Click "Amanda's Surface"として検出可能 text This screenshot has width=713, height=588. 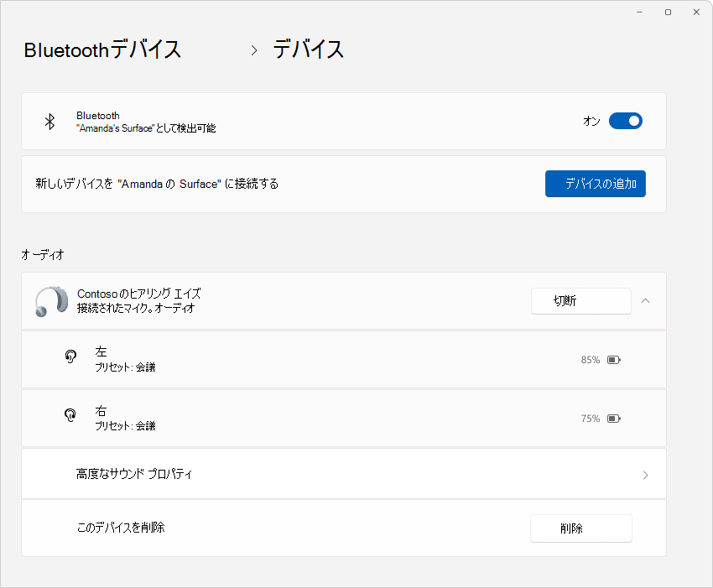coord(146,128)
